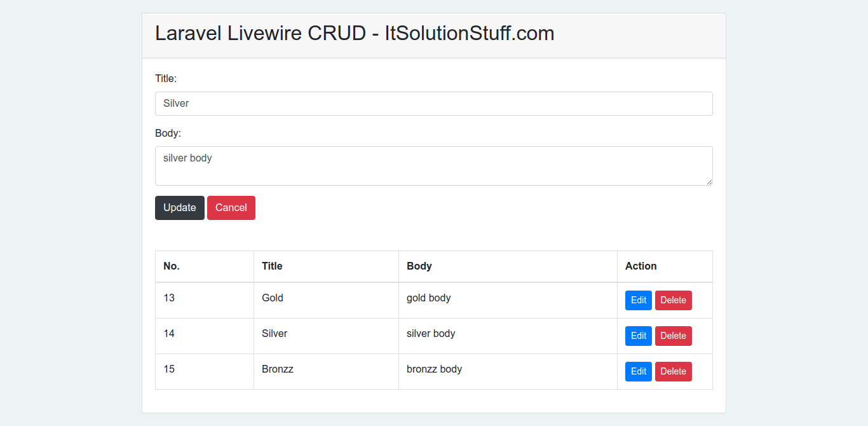Delete the Gold row
This screenshot has width=868, height=426.
(x=673, y=300)
